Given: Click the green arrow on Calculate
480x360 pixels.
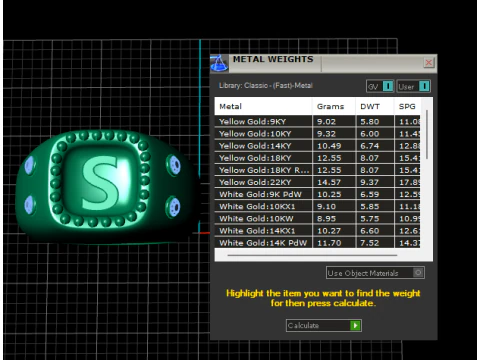Looking at the screenshot, I should tap(355, 325).
